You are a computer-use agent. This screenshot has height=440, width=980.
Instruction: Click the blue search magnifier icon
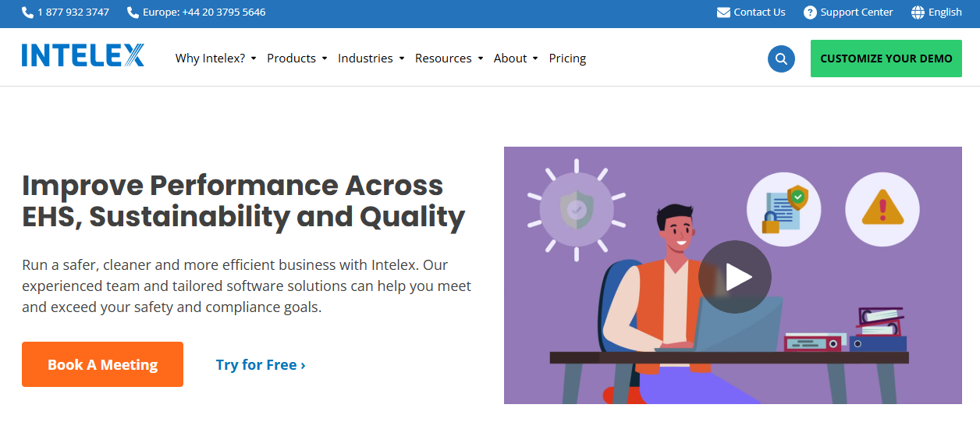point(781,59)
